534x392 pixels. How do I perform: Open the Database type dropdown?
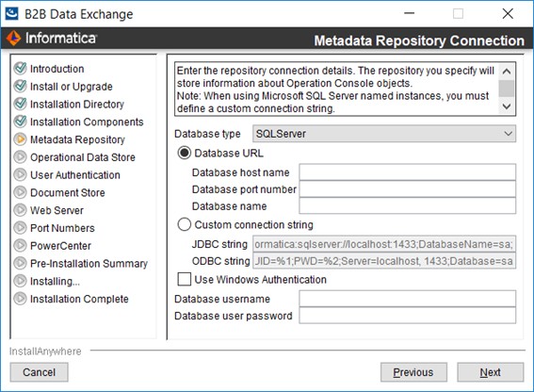point(384,134)
